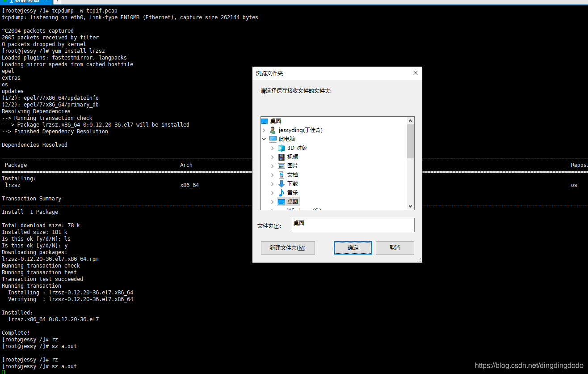
Task: Click the 文档 documents icon
Action: click(281, 175)
